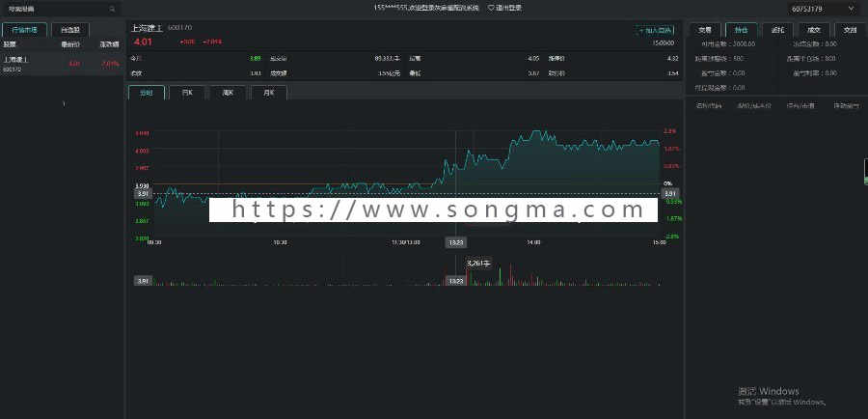Click the green 3.89 open value
The image size is (868, 419).
point(256,58)
